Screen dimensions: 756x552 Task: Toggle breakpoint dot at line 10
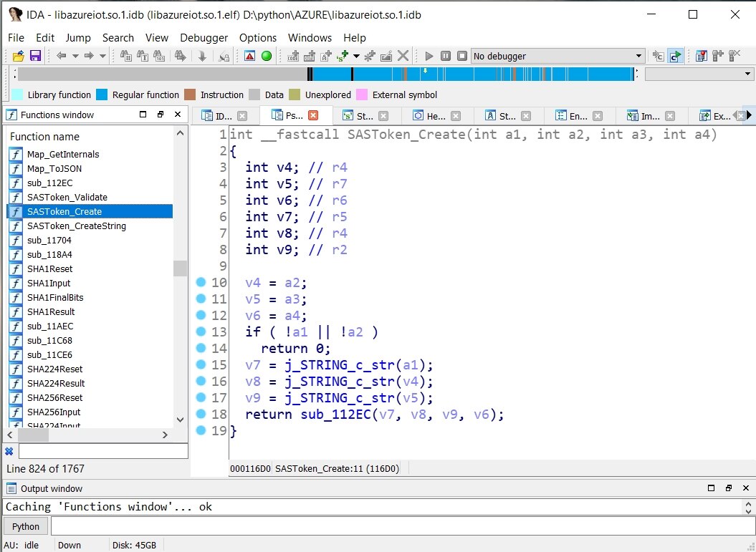[201, 283]
